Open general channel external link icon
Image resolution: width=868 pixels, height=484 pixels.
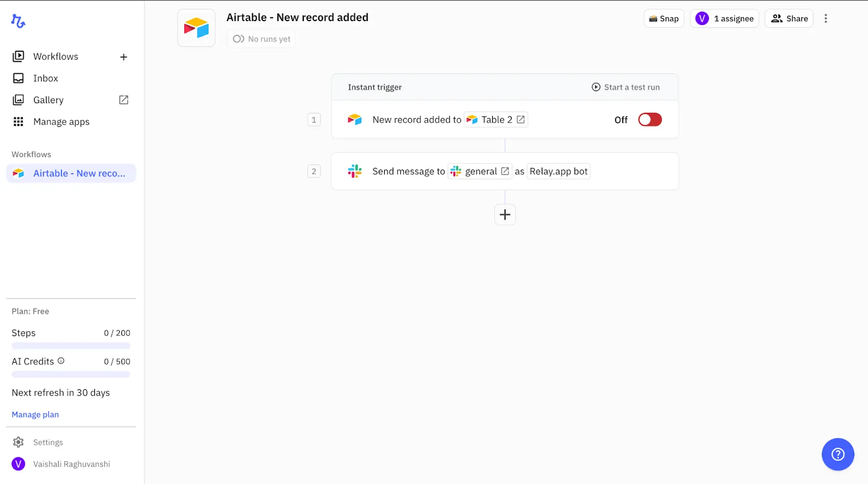pos(505,171)
